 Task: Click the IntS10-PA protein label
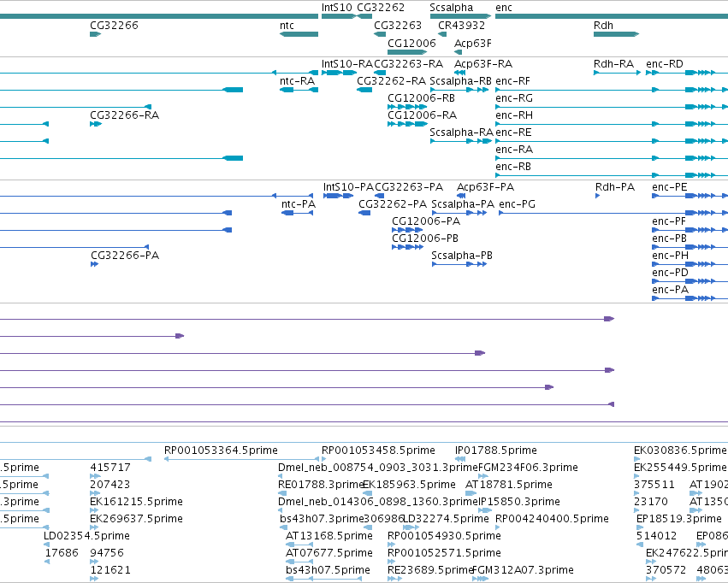coord(348,187)
